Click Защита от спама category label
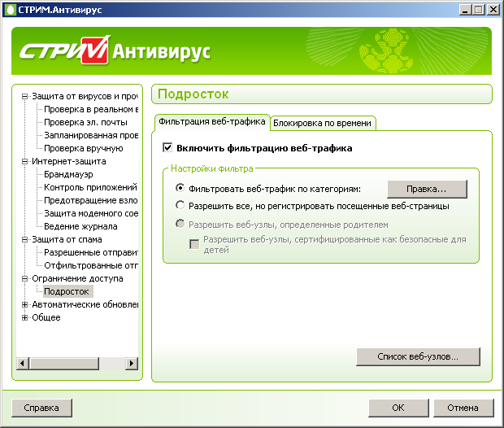 point(67,239)
